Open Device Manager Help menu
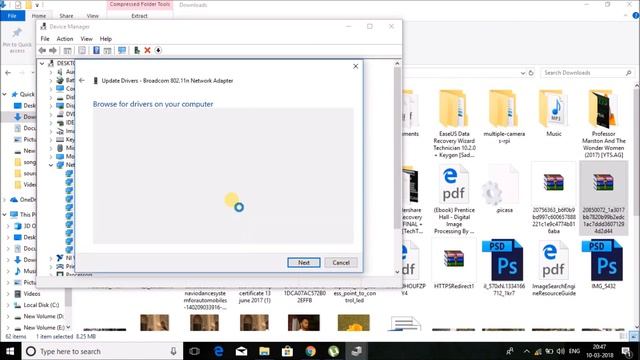Viewport: 640px width, 360px height. (x=106, y=39)
